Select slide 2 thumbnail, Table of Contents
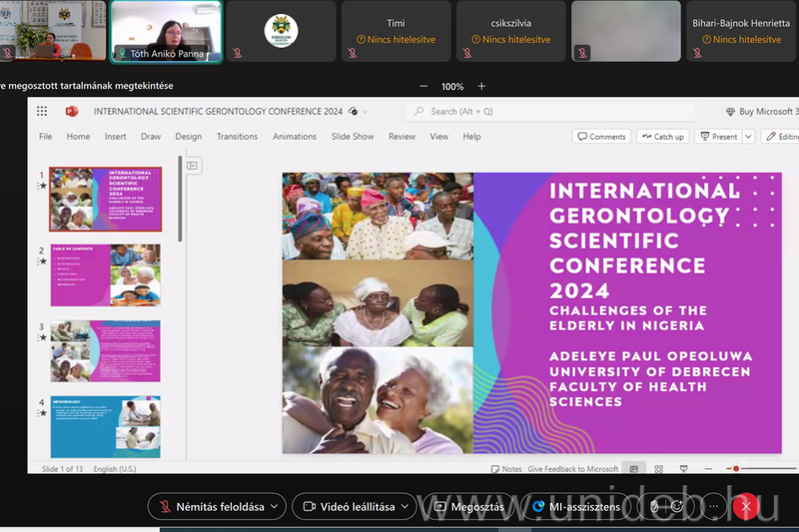This screenshot has height=532, width=799. pyautogui.click(x=105, y=275)
